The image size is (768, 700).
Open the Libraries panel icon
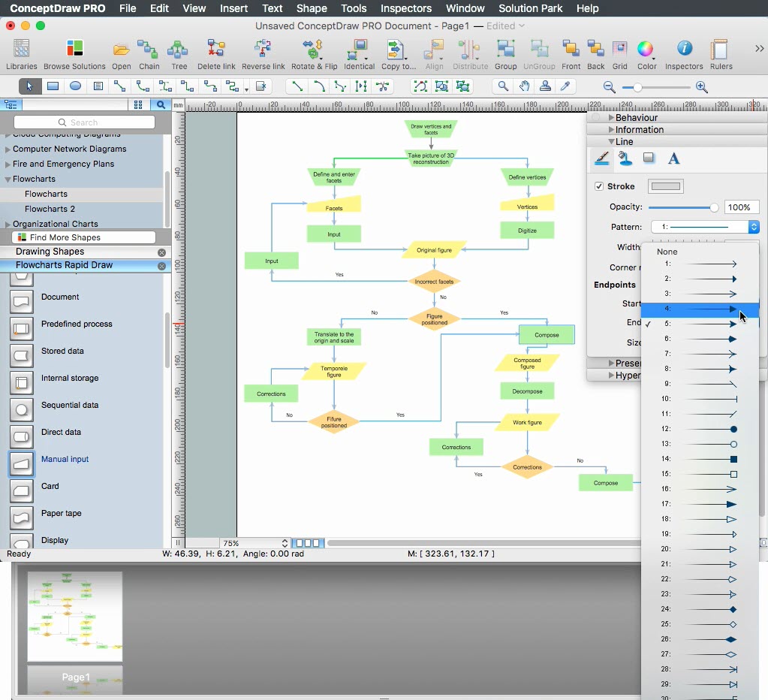pos(22,50)
